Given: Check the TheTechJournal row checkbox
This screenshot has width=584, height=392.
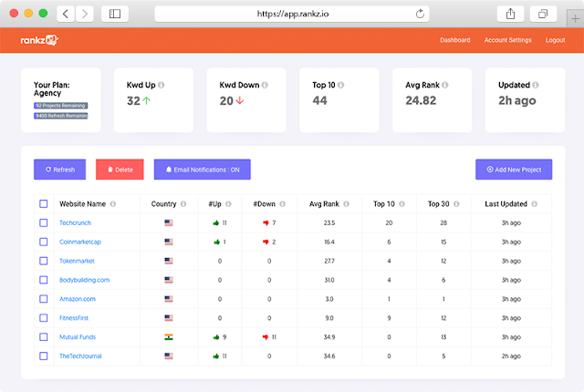Looking at the screenshot, I should tap(44, 356).
